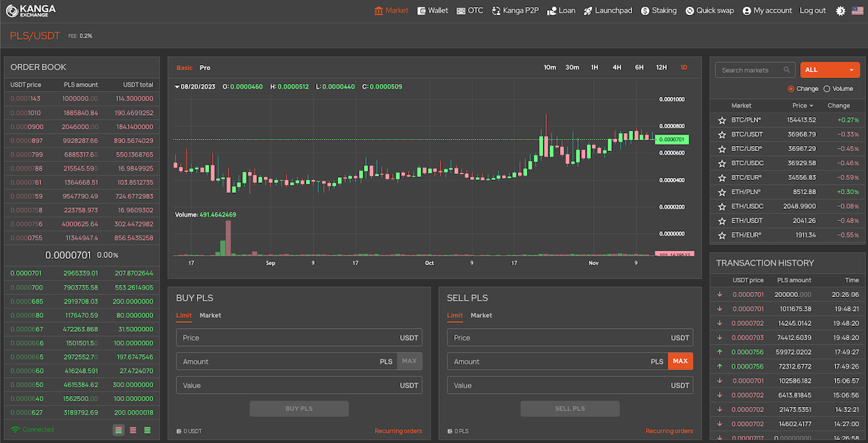Screen dimensions: 868x443
Task: Click orange MAX button in Sell PLS
Action: click(680, 361)
